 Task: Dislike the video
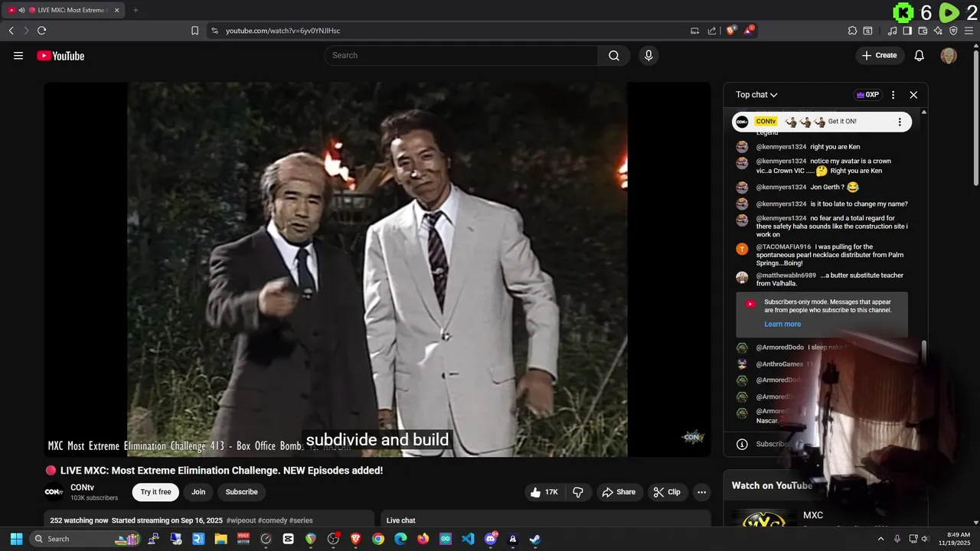[x=578, y=492]
